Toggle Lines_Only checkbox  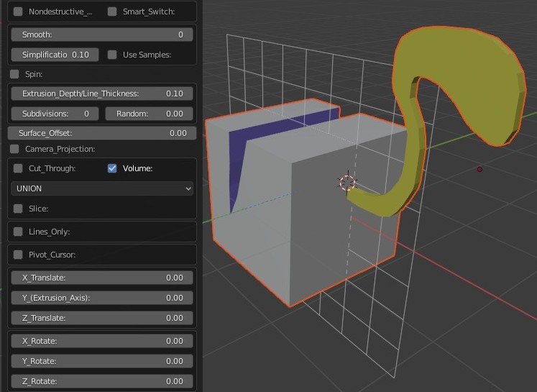[x=18, y=232]
